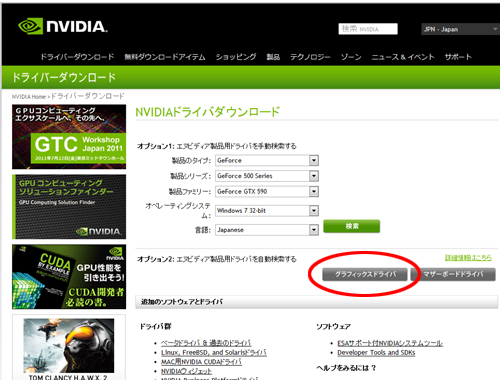Open the JPN - Japan region dropdown
This screenshot has height=380, width=500.
point(460,29)
